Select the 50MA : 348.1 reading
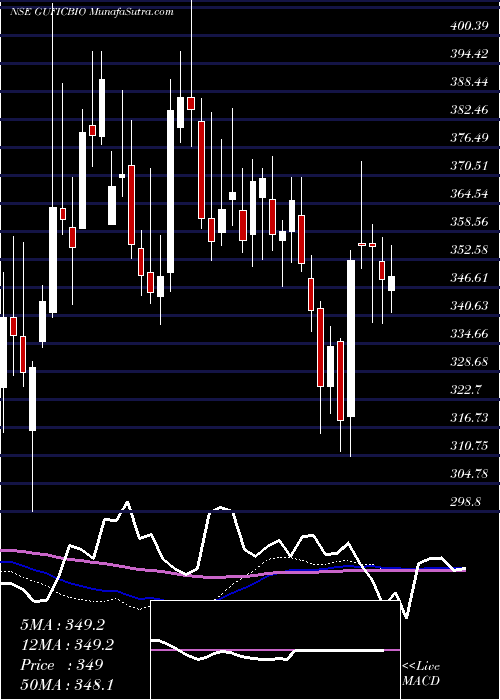Viewport: 500px width, 700px height. 67,684
